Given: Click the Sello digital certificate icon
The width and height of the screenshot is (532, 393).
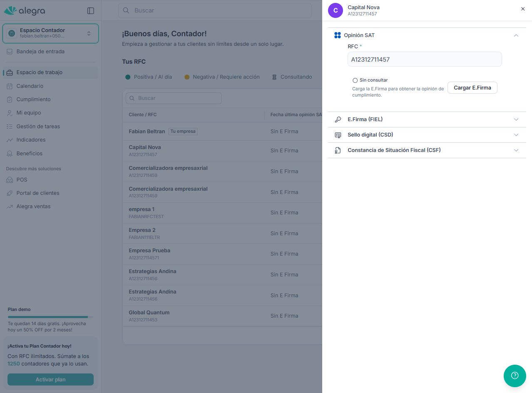Looking at the screenshot, I should coord(338,135).
